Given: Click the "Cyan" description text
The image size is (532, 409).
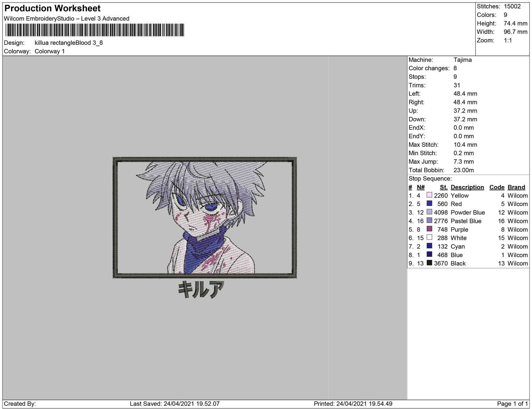Looking at the screenshot, I should (458, 246).
